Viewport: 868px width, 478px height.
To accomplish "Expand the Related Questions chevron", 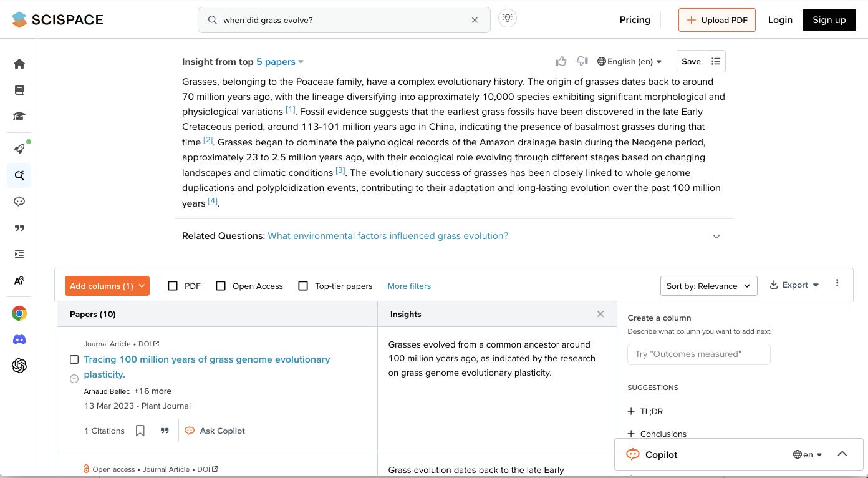I will [716, 236].
